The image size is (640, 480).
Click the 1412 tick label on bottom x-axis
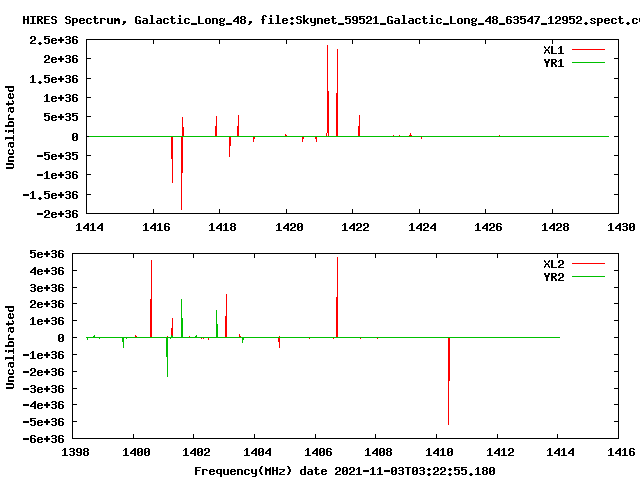point(500,452)
